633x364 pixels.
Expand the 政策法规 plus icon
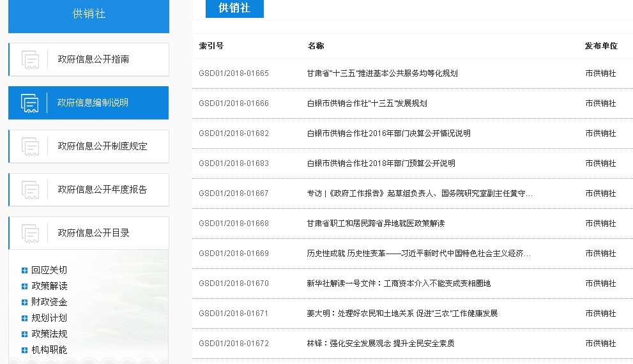point(25,334)
